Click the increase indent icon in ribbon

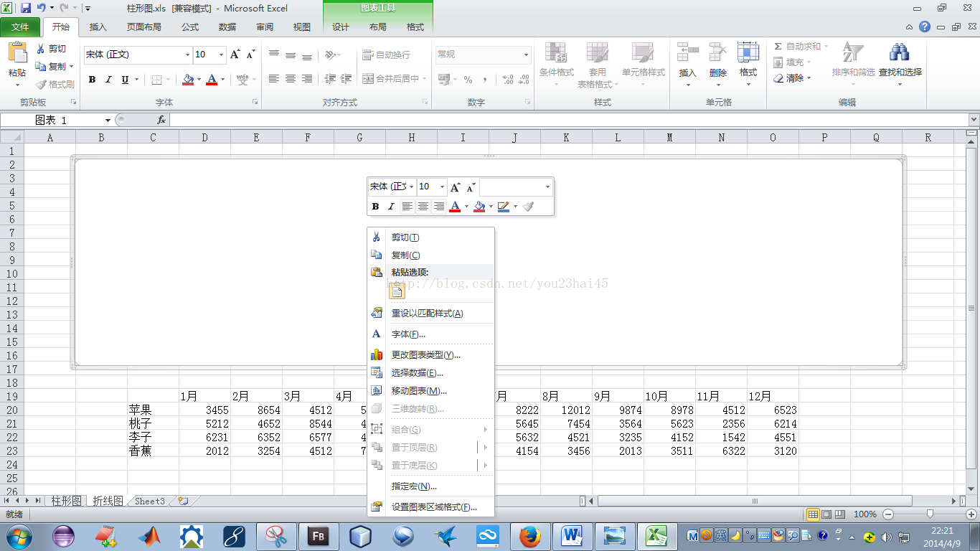[347, 79]
